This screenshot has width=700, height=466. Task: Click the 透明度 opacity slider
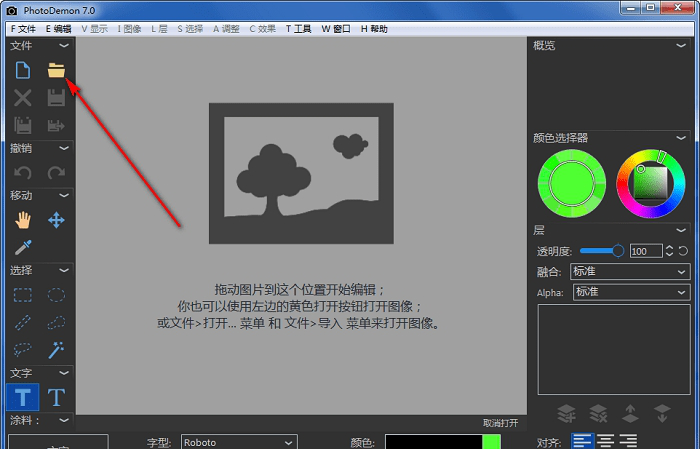(601, 250)
